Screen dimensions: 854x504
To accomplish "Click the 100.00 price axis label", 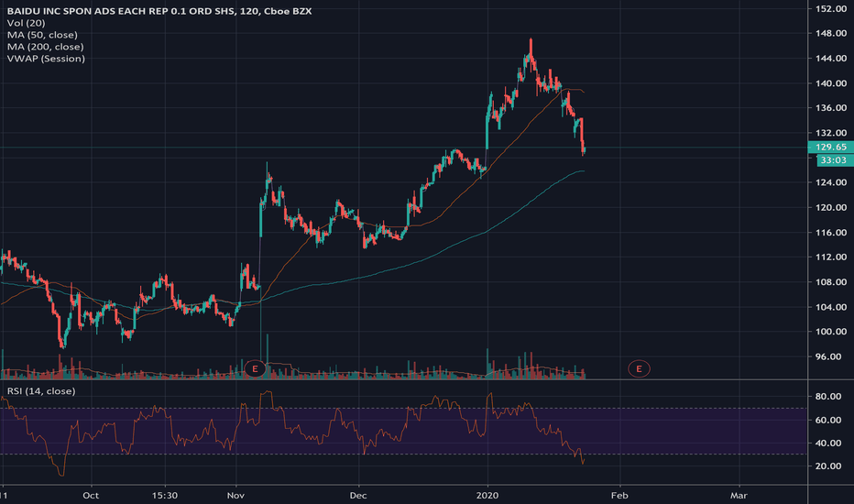I will click(830, 332).
